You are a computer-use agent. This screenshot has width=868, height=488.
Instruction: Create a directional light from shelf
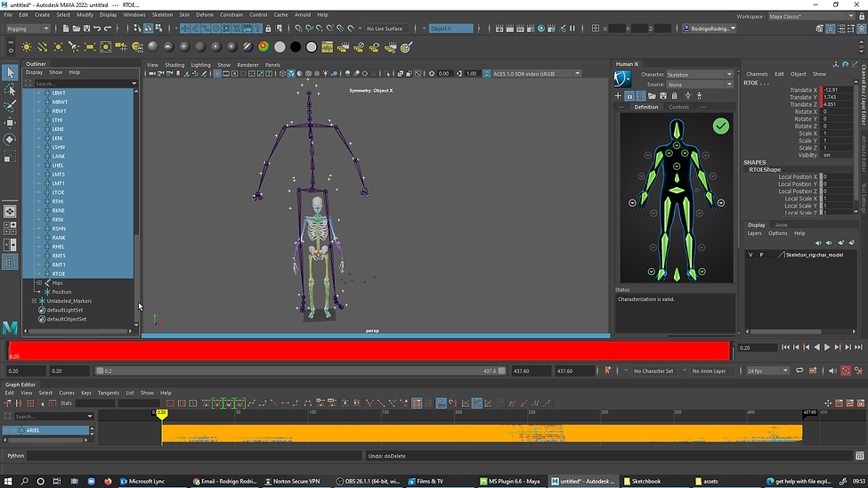[42, 47]
